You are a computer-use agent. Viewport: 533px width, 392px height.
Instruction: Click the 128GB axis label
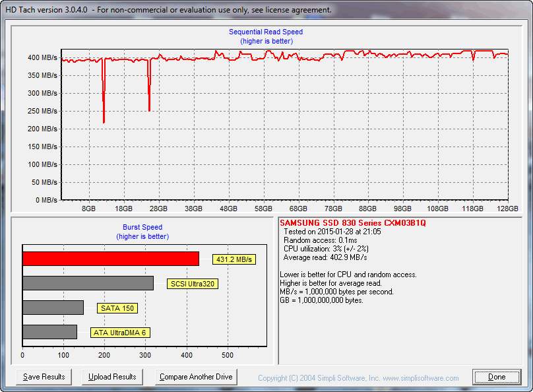(x=507, y=209)
